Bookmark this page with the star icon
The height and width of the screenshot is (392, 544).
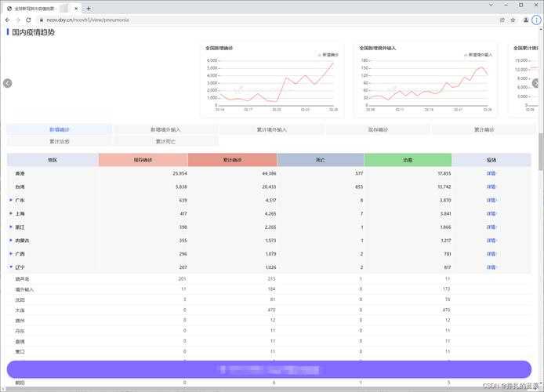coord(513,20)
